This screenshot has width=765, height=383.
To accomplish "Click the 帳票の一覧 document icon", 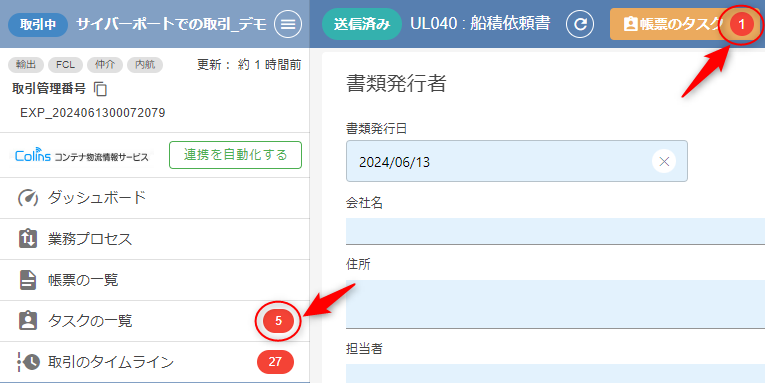I will coord(28,280).
